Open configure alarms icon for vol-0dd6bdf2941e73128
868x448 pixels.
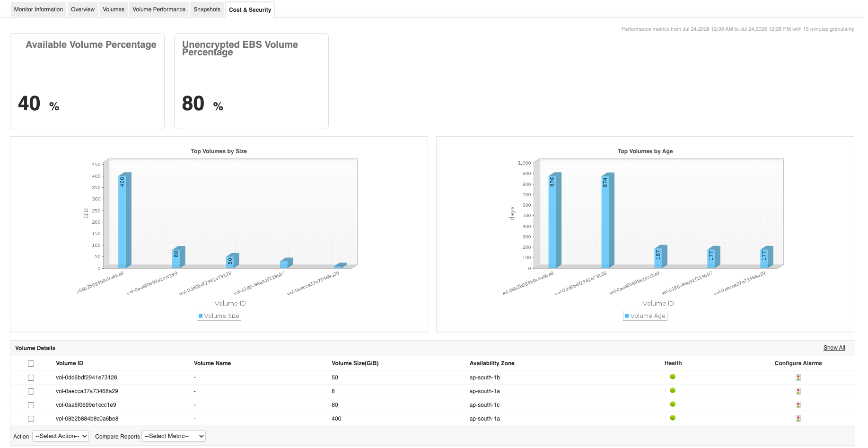point(798,378)
